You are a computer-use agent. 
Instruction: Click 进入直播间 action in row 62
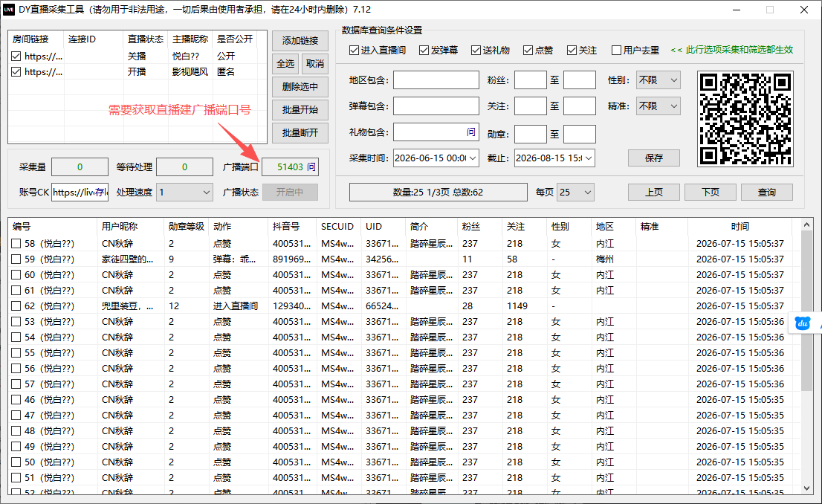coord(236,306)
